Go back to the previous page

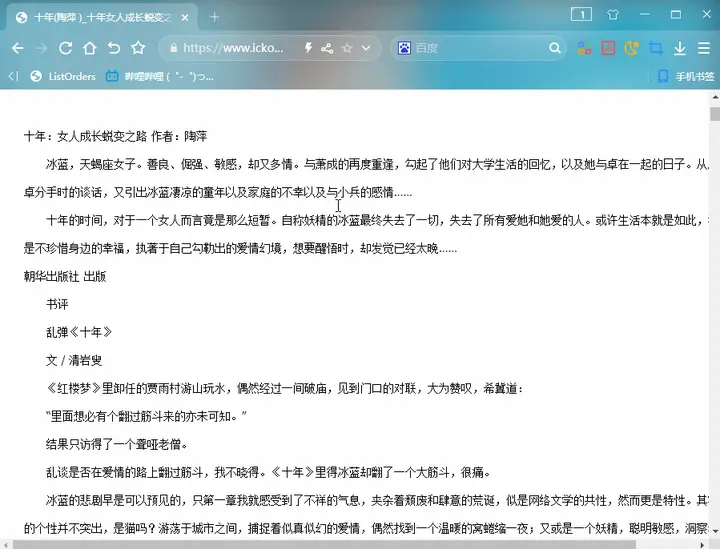coord(17,48)
